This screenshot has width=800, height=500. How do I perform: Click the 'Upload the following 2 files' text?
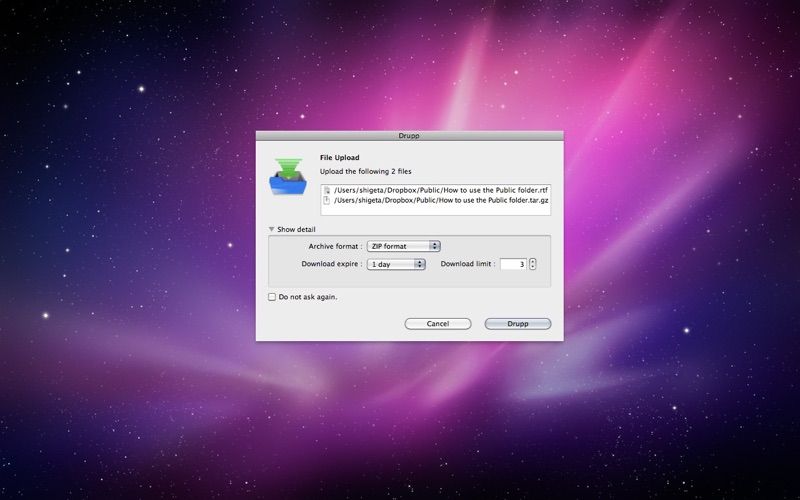tap(365, 171)
